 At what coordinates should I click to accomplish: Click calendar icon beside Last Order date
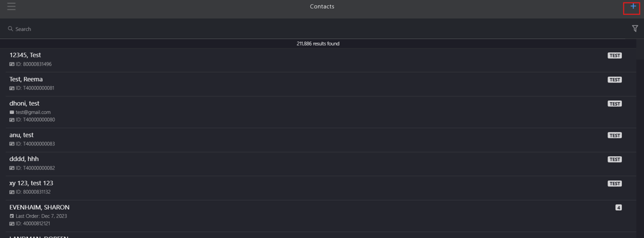[x=12, y=216]
